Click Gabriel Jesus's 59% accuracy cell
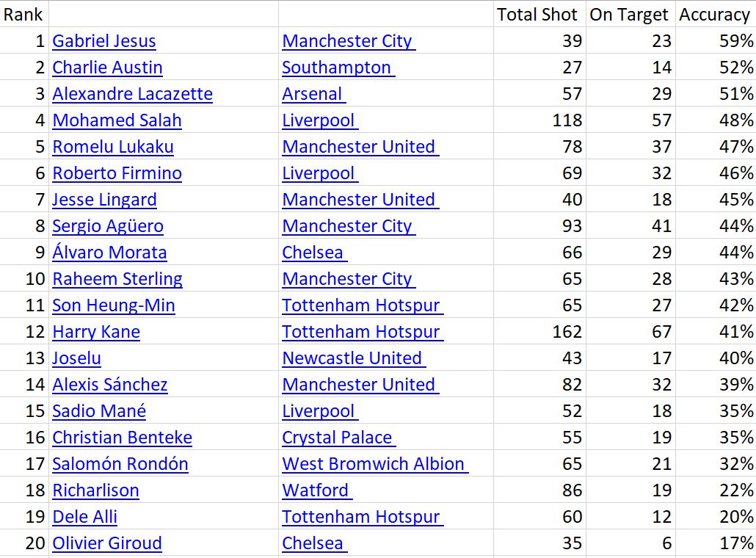This screenshot has height=558, width=756. coord(736,41)
